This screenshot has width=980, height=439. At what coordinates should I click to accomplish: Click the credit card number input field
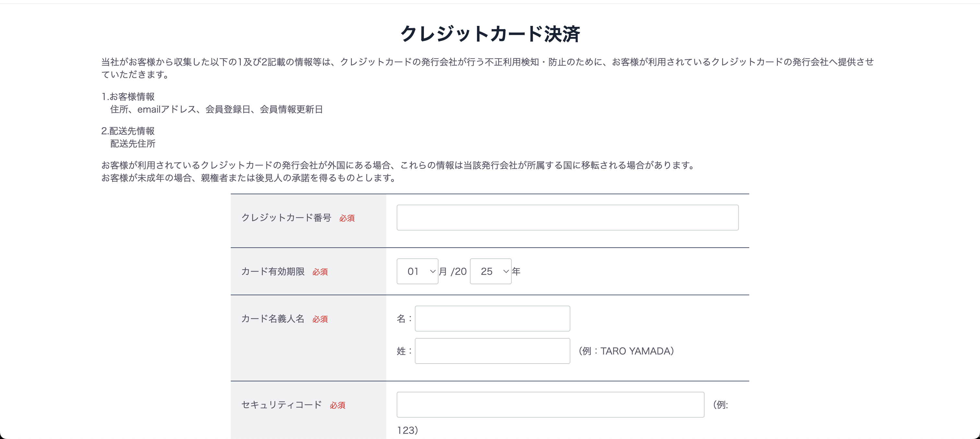[x=567, y=218]
